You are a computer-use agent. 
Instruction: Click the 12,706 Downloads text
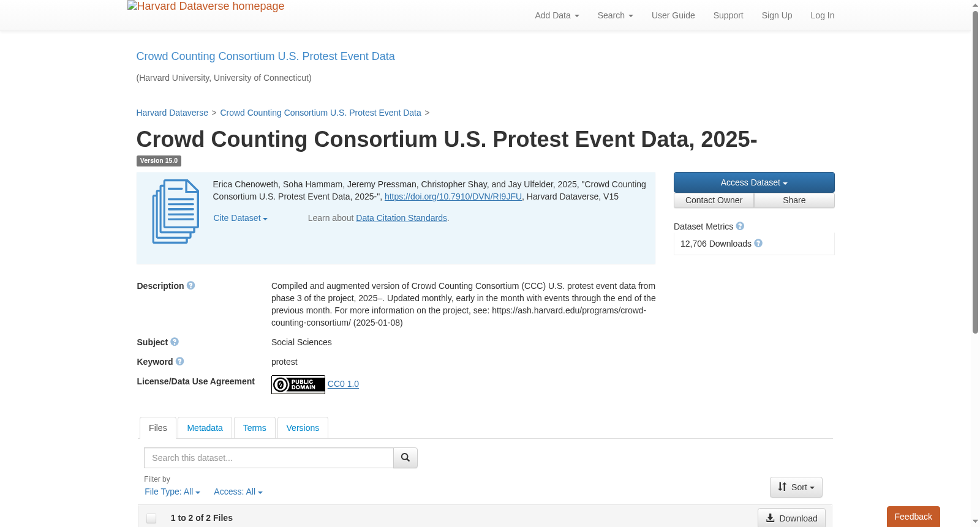(x=715, y=244)
